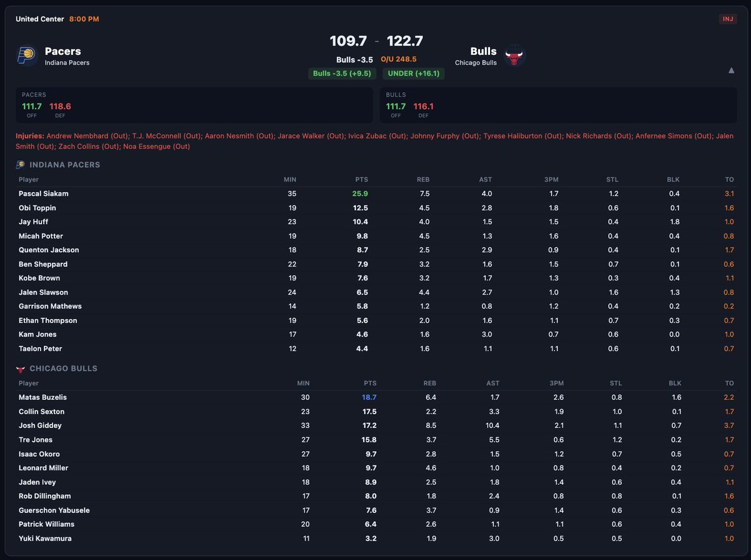
Task: Click the MIN column header in Pacers table
Action: 290,180
